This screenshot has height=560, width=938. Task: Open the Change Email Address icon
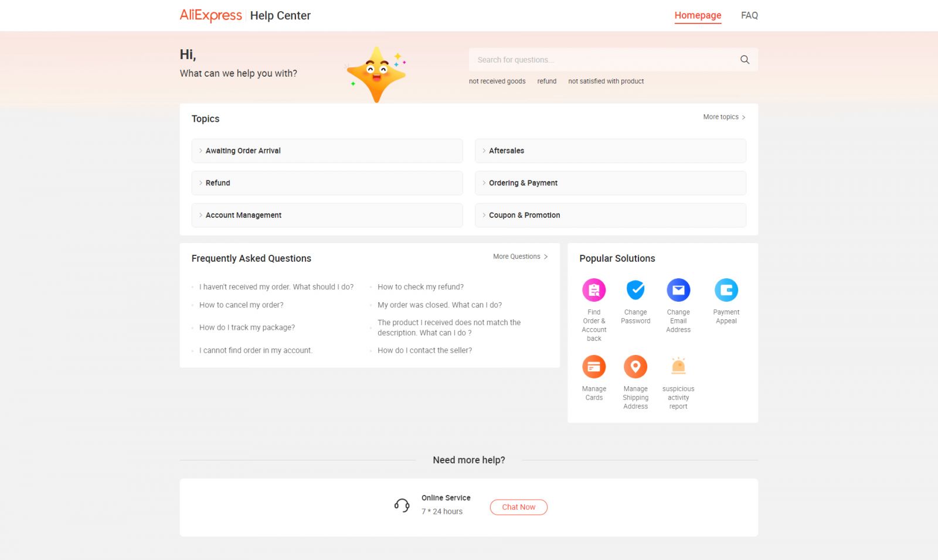(x=678, y=290)
